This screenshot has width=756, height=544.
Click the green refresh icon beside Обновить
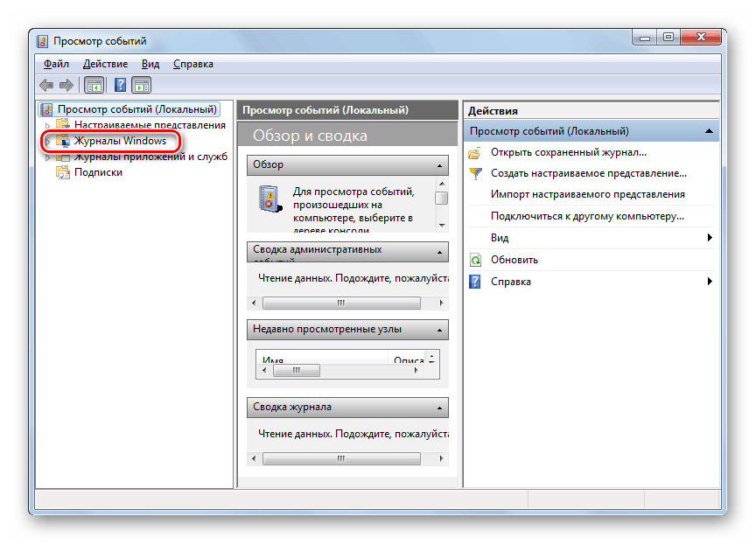[475, 260]
